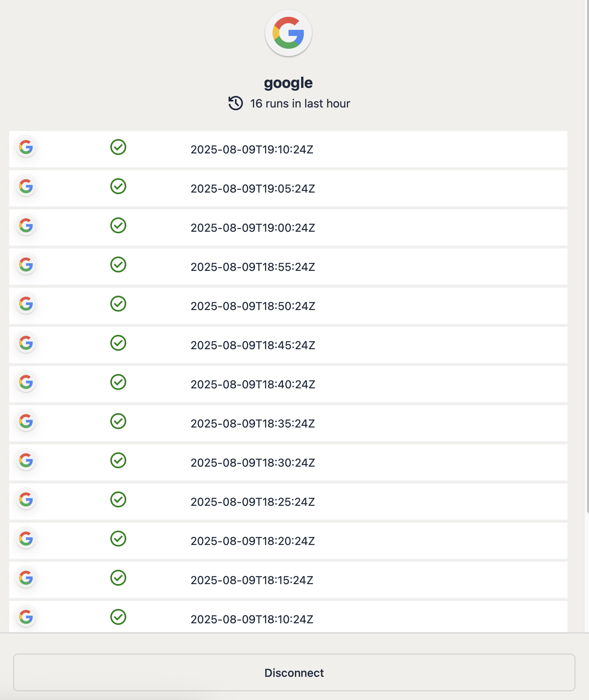This screenshot has width=589, height=700.
Task: Select the 2025-08-09T18:35:24Z run entry
Action: click(x=253, y=424)
